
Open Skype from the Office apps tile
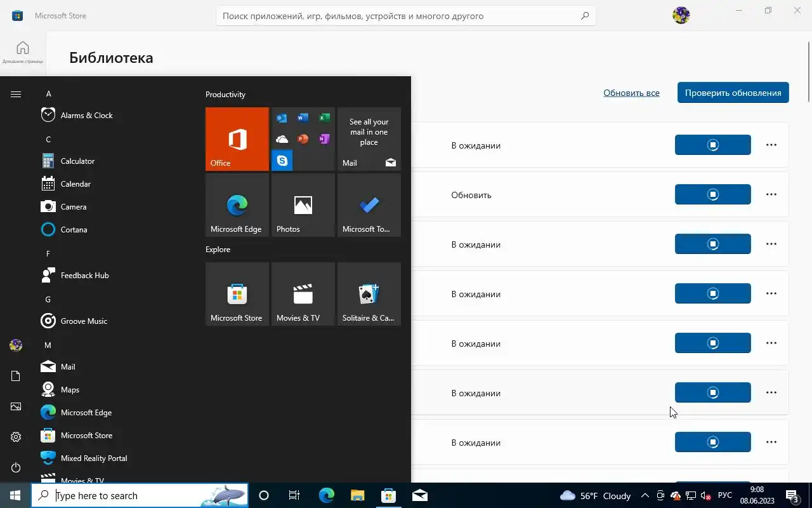pos(282,161)
